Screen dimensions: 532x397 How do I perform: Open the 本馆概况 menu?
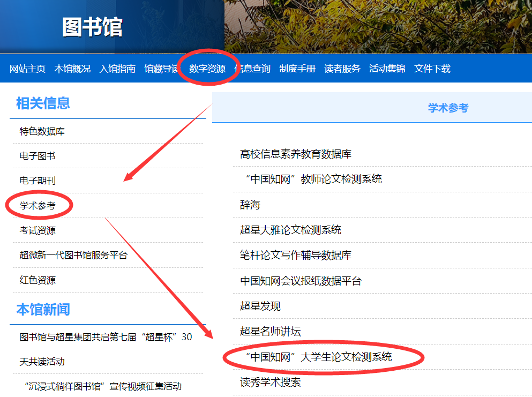[x=72, y=69]
